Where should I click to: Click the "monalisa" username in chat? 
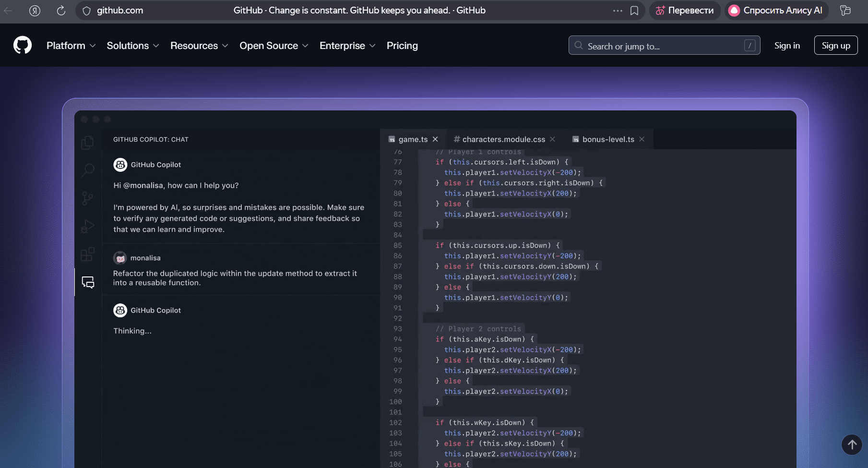pos(145,258)
